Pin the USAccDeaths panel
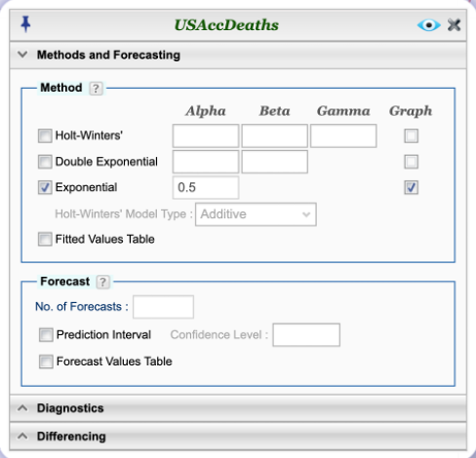The width and height of the screenshot is (476, 458). 25,24
